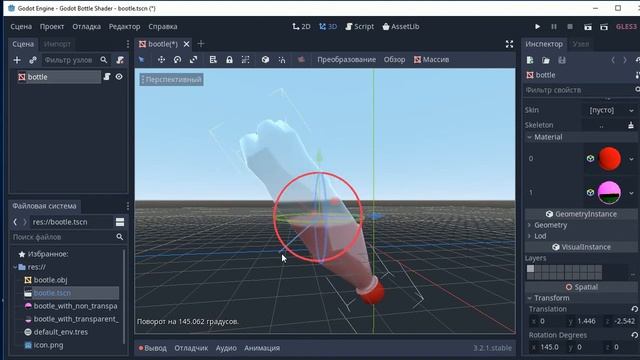Lock the selected object
Viewport: 640px width, 360px height.
tap(229, 60)
